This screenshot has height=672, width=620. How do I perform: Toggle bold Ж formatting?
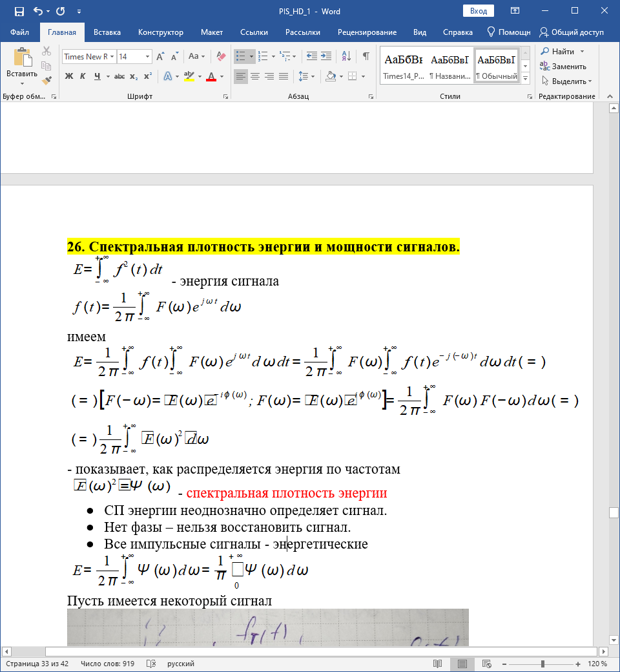tap(69, 76)
